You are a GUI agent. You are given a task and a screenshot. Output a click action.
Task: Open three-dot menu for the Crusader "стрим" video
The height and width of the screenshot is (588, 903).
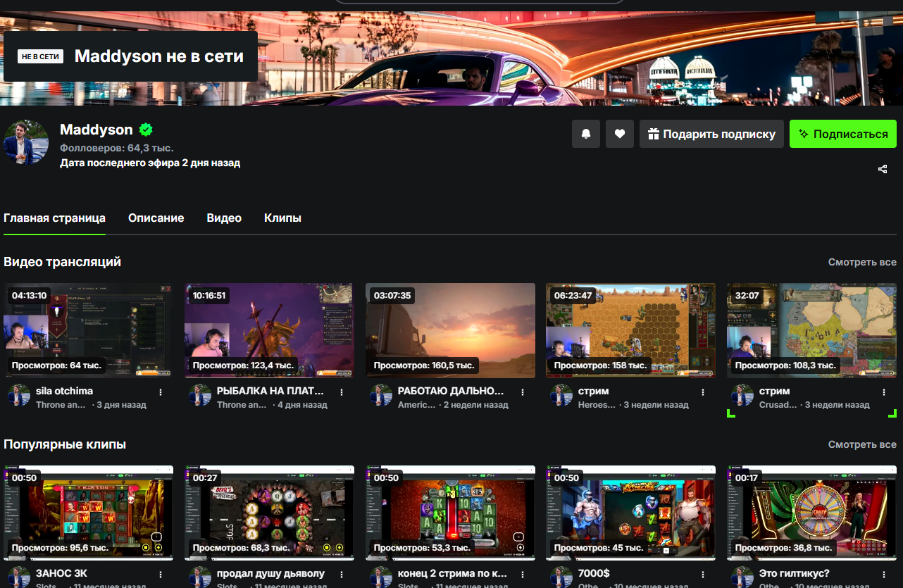(884, 392)
